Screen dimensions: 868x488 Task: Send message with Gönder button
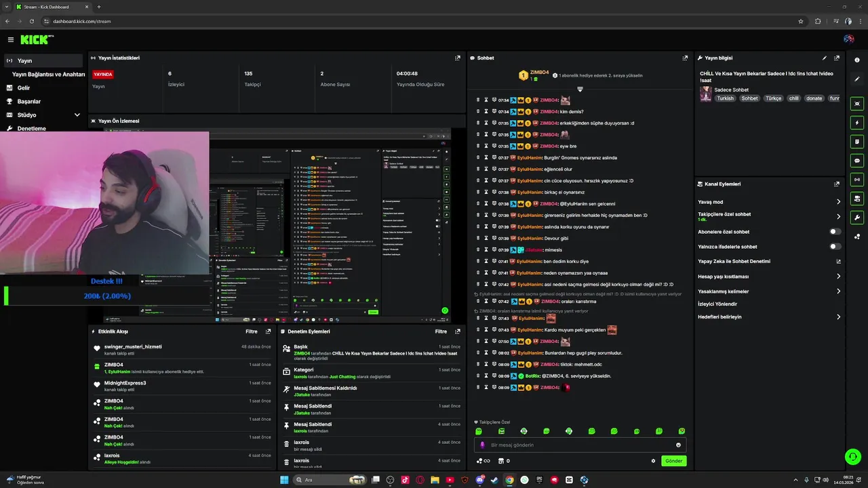pos(673,461)
